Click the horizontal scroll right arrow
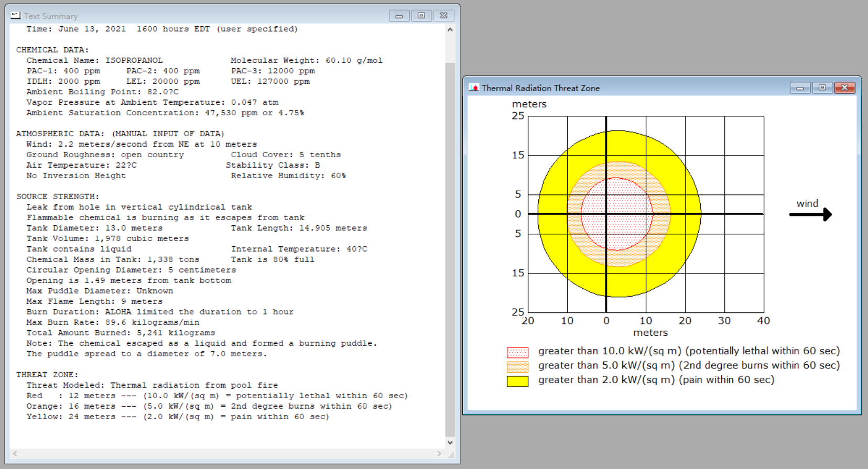The image size is (868, 469). [439, 453]
